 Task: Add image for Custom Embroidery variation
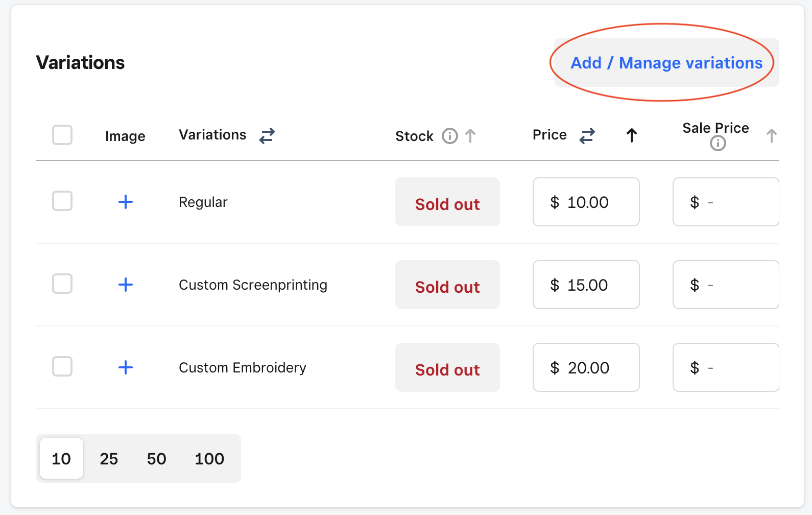(126, 367)
